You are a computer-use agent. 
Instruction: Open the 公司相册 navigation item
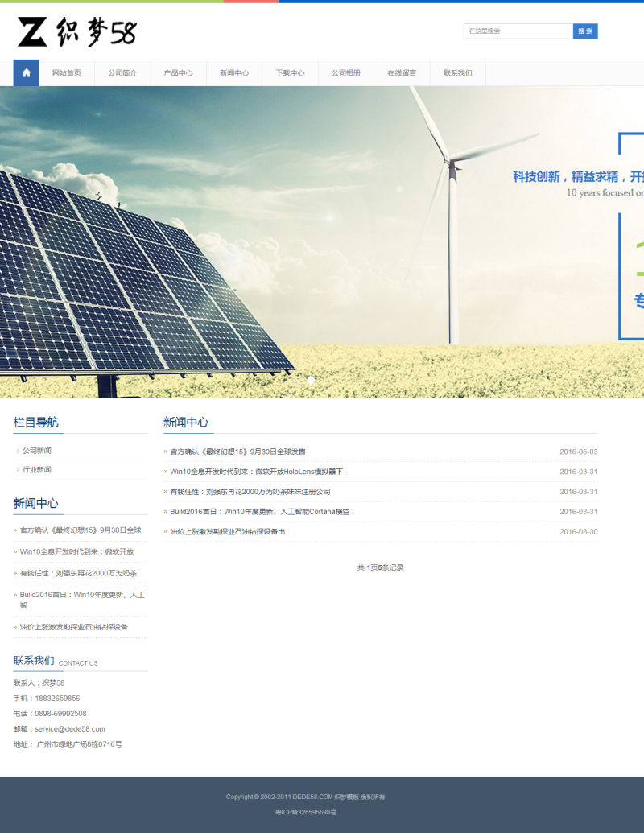345,73
